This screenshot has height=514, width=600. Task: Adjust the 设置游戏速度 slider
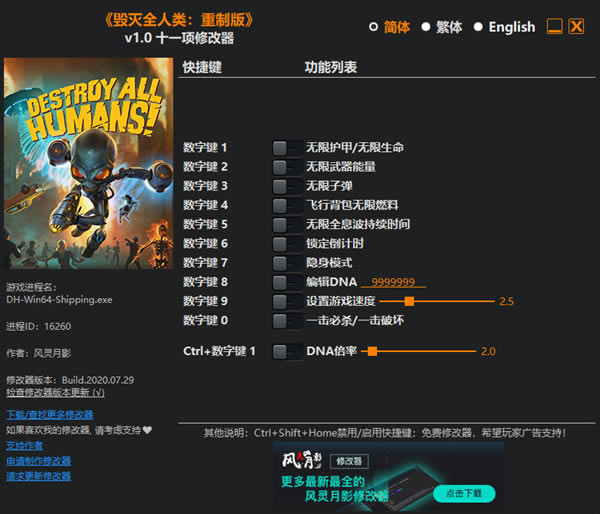pyautogui.click(x=410, y=301)
